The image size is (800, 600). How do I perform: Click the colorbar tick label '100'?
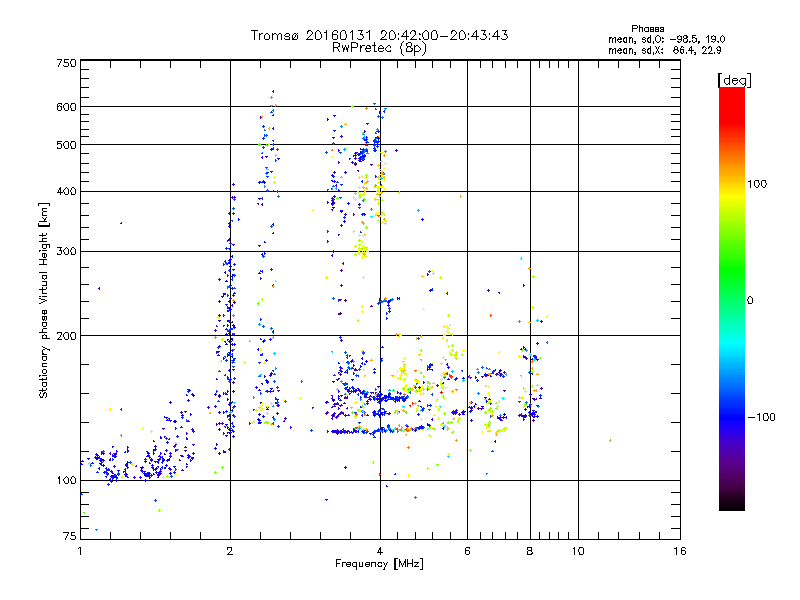(757, 184)
